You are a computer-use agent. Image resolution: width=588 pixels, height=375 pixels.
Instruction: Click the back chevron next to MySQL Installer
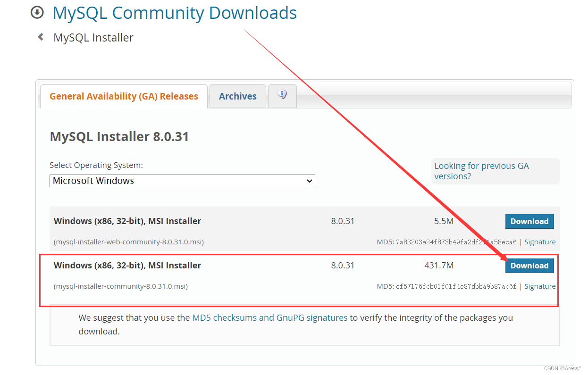click(41, 37)
